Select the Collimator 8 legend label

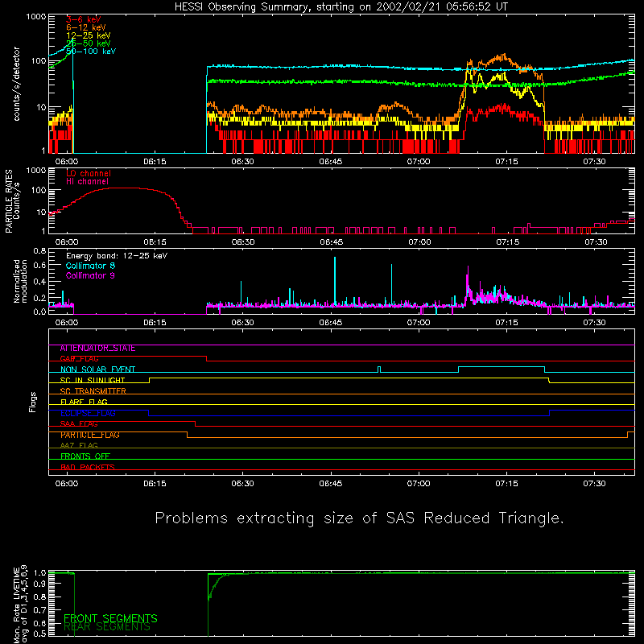90,266
